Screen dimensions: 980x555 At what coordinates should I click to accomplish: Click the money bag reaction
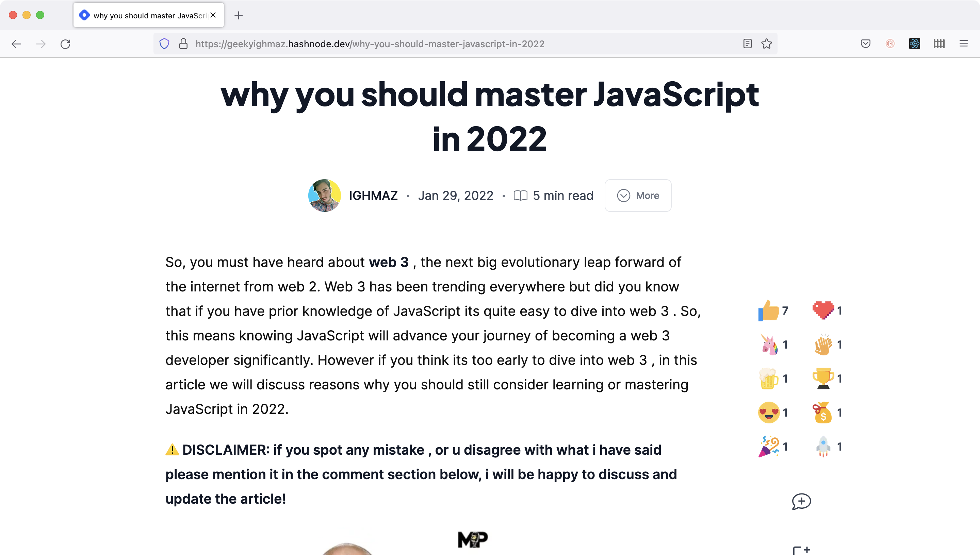823,413
